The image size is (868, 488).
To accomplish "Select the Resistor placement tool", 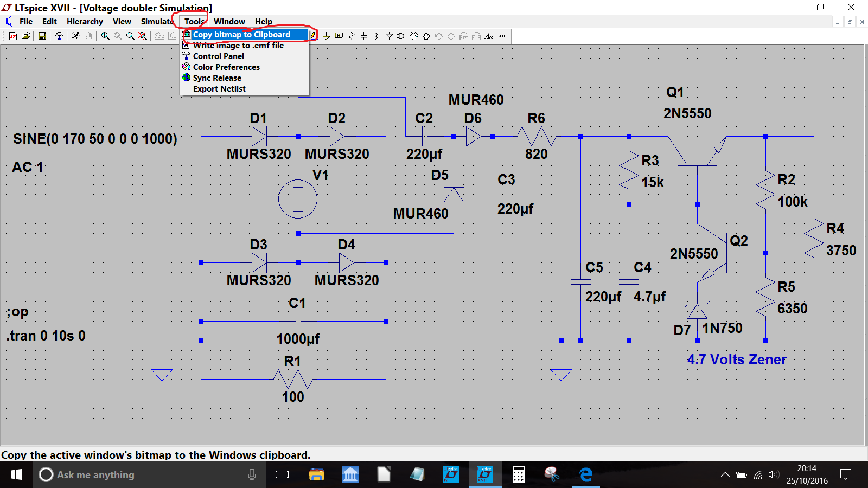I will [x=351, y=36].
